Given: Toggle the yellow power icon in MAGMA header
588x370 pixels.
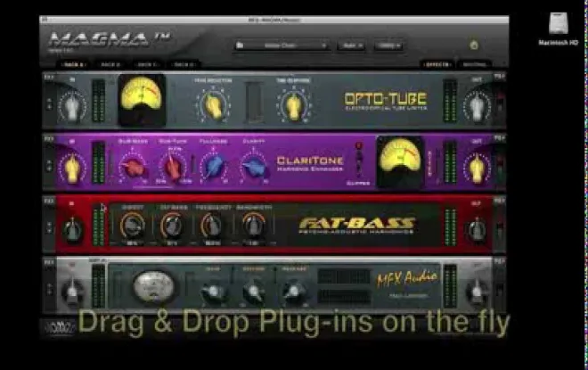Looking at the screenshot, I should (x=474, y=45).
